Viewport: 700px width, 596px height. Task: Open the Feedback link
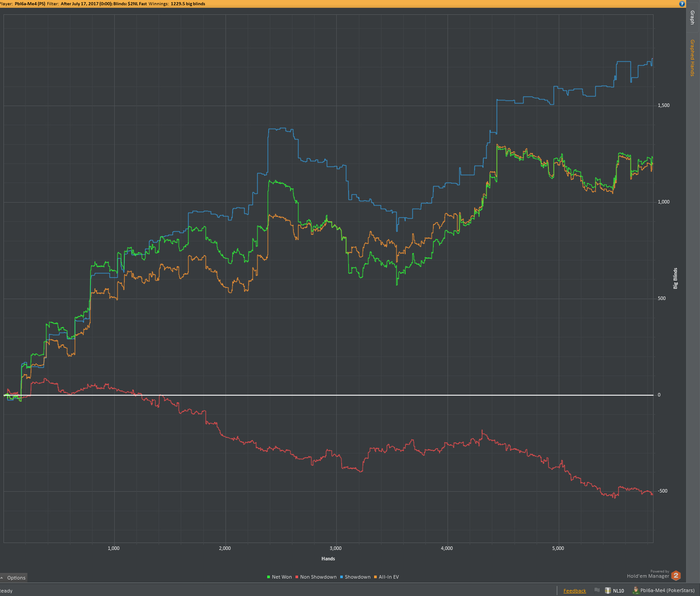pyautogui.click(x=575, y=591)
